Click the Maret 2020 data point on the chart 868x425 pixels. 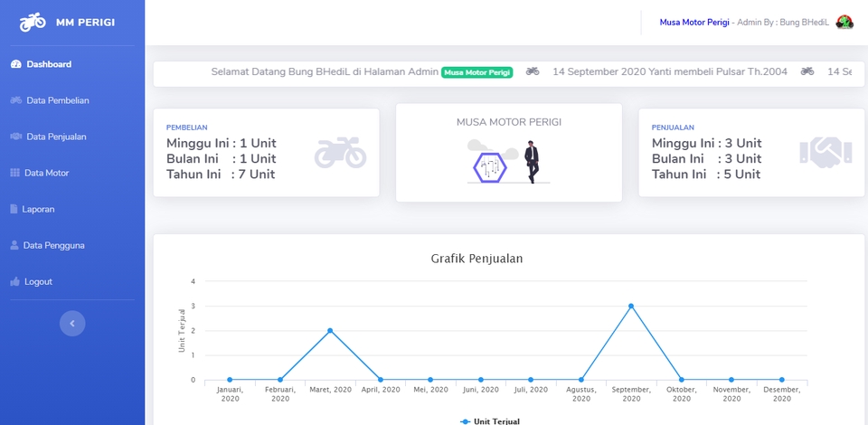point(330,330)
